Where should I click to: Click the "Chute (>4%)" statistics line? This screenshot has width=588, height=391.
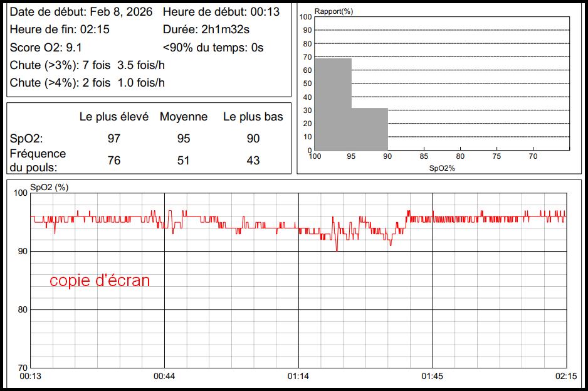pos(87,83)
